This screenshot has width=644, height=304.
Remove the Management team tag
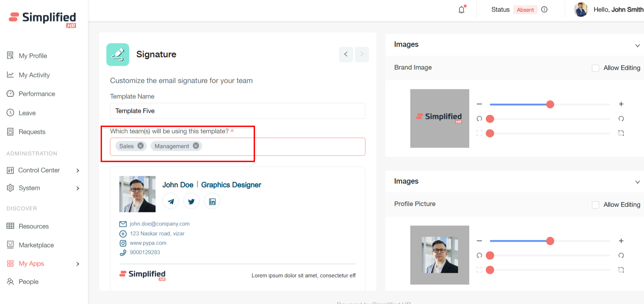pos(196,146)
